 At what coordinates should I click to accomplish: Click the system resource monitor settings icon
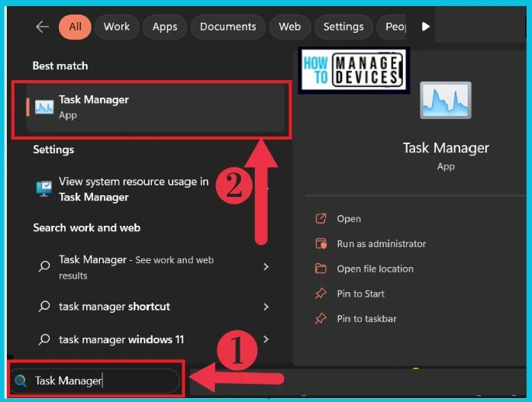tap(44, 189)
